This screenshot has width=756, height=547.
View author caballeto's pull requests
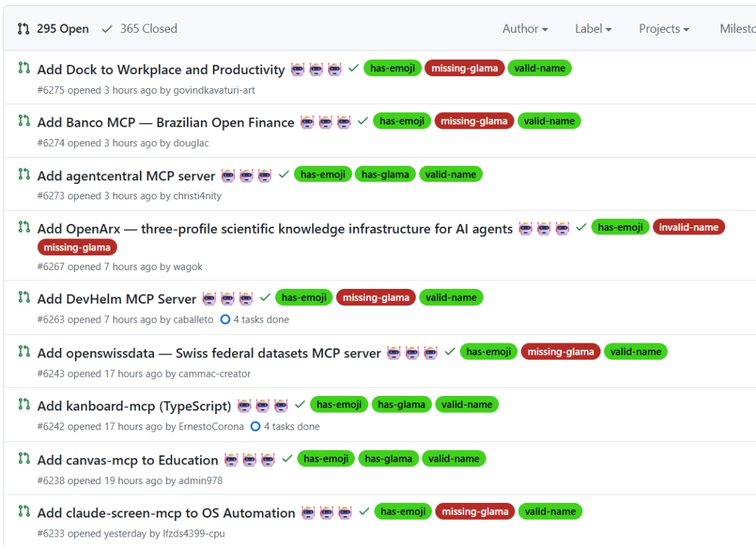193,320
